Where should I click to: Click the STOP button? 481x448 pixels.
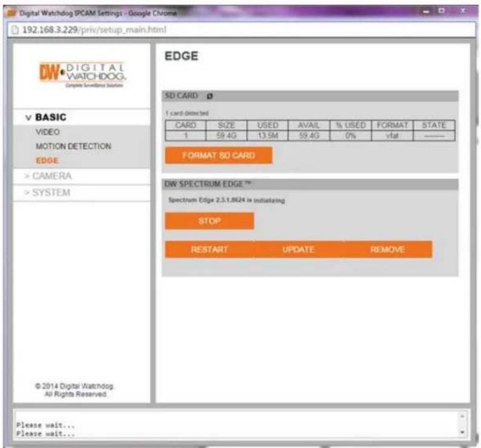tap(209, 221)
